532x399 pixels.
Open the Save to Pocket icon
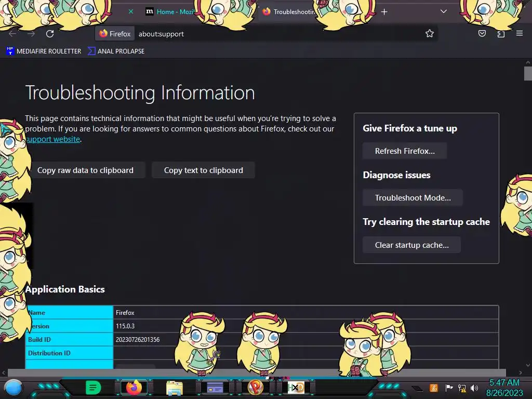(482, 33)
